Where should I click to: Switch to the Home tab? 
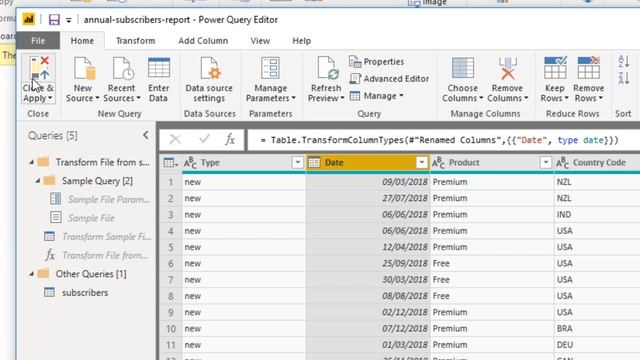coord(82,41)
